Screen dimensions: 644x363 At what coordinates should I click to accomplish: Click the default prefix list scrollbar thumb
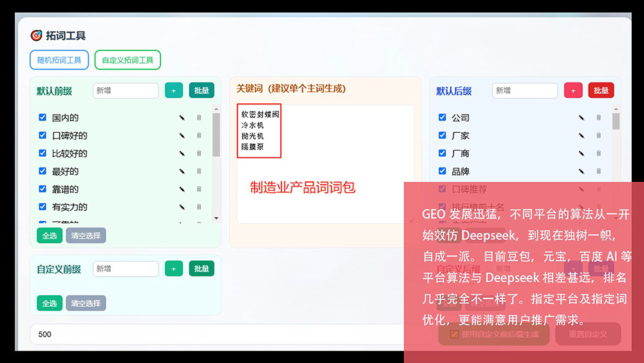click(x=216, y=135)
